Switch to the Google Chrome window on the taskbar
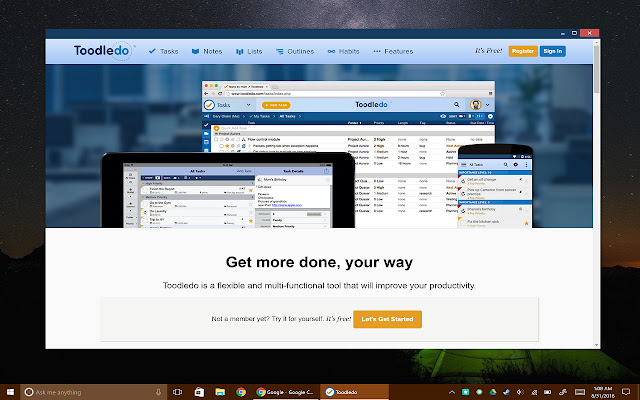This screenshot has width=640, height=400. pos(286,392)
